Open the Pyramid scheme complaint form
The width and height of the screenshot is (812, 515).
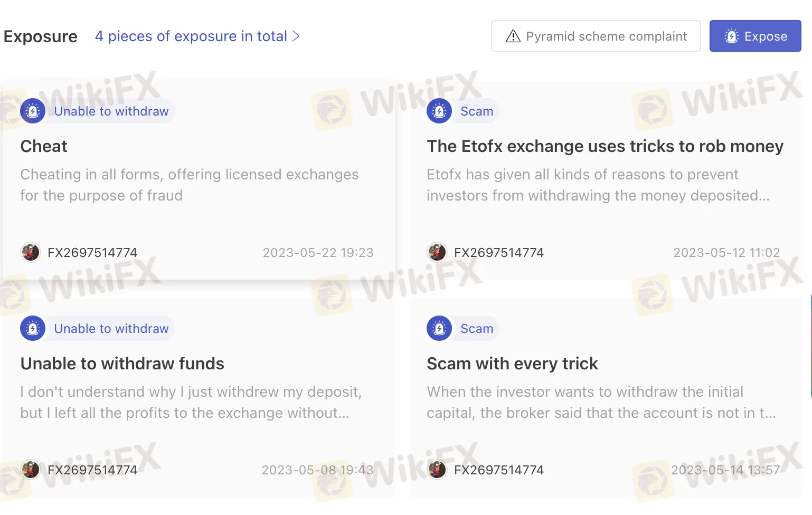pyautogui.click(x=596, y=36)
